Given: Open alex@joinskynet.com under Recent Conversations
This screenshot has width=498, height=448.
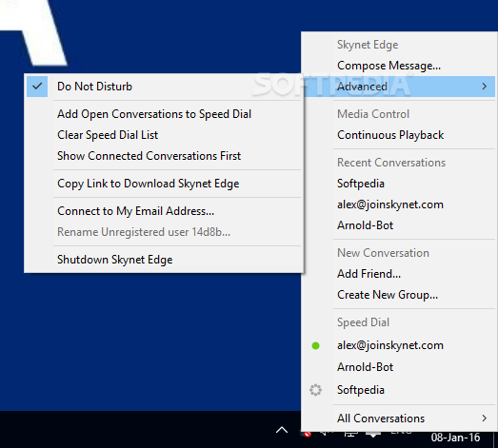Looking at the screenshot, I should pos(400,205).
